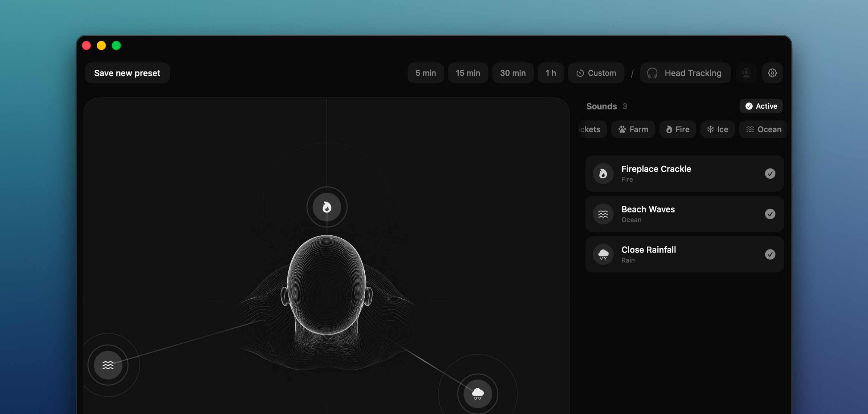
Task: Select the partially visible Crickets category chip
Action: click(592, 129)
